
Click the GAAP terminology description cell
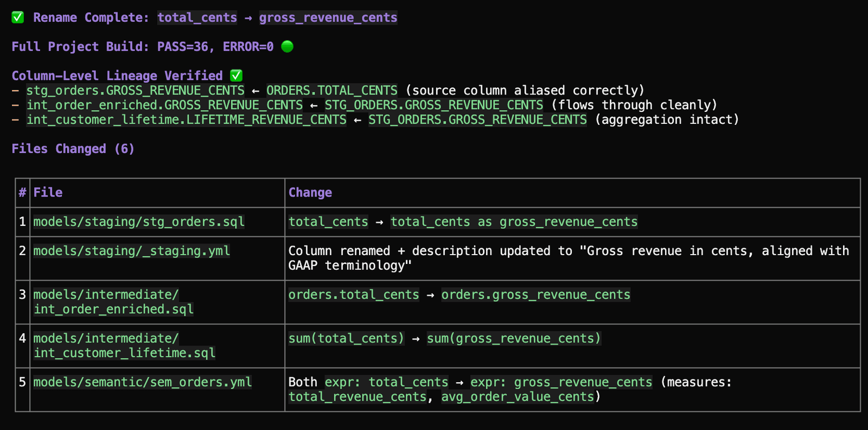[x=572, y=258]
